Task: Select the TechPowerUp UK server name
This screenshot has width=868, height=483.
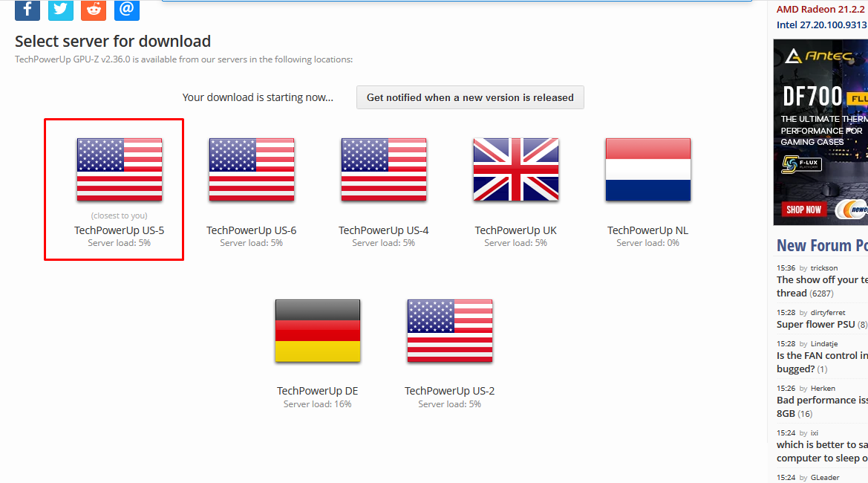Action: [516, 230]
